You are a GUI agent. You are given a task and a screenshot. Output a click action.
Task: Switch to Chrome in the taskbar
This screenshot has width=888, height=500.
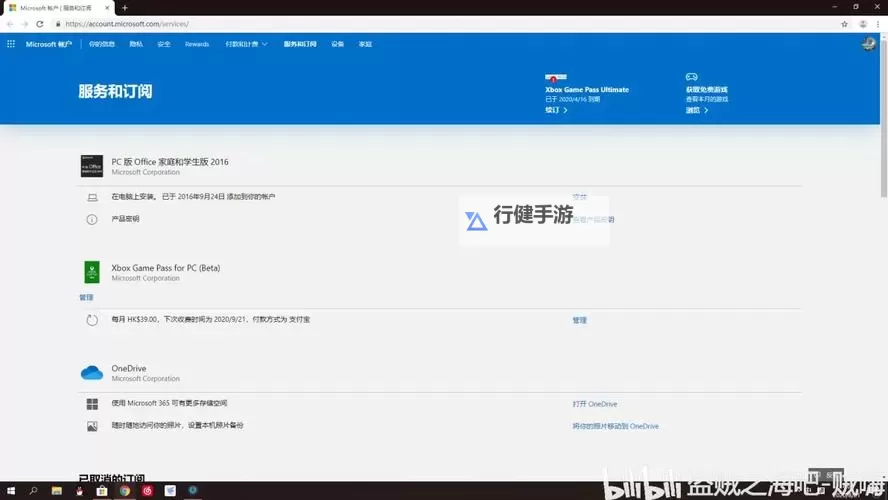125,491
